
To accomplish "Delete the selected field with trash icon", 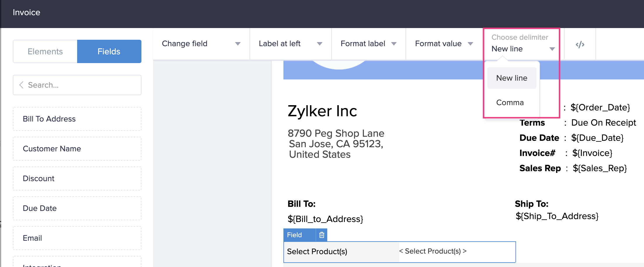I will [322, 235].
